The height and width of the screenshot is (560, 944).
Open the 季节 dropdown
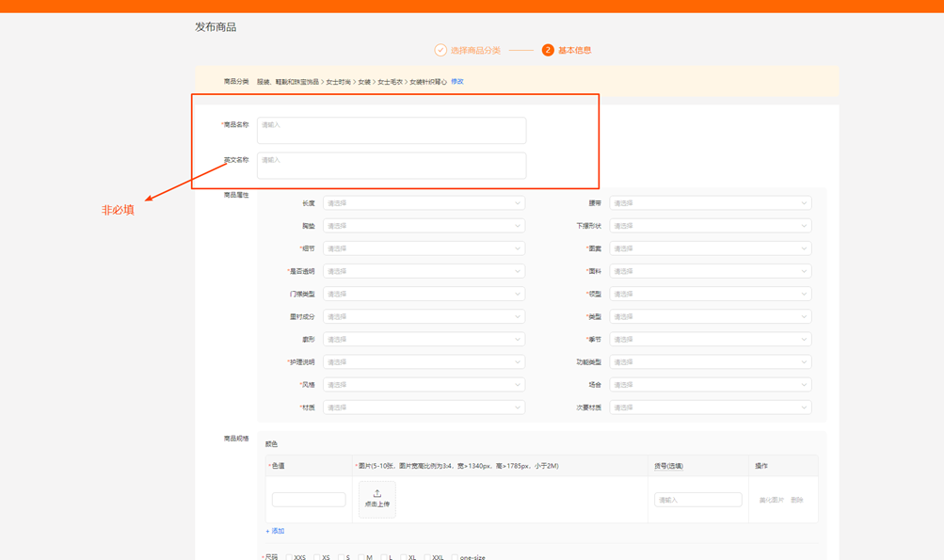click(709, 339)
